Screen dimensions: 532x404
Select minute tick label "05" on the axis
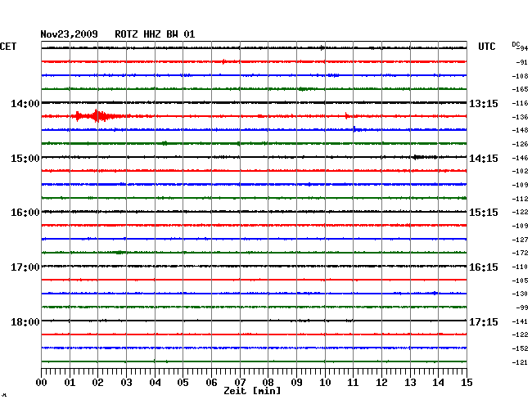point(183,383)
